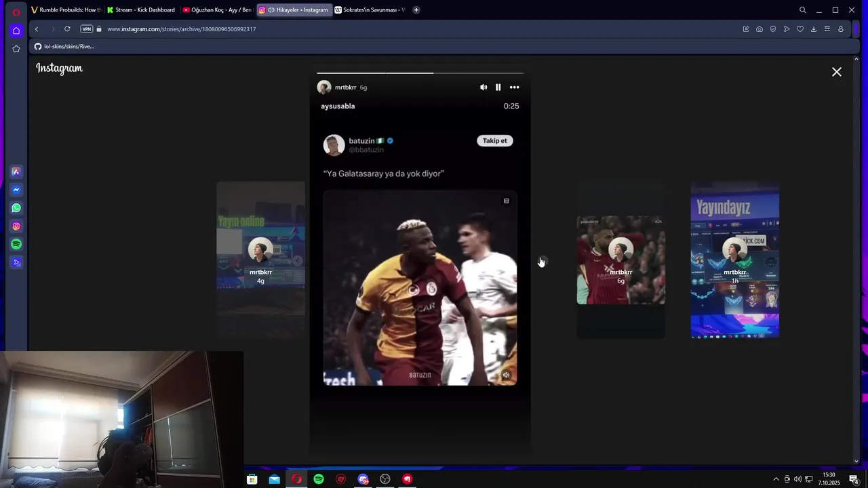Viewport: 868px width, 488px height.
Task: Click the aysusabla text label
Action: (338, 106)
